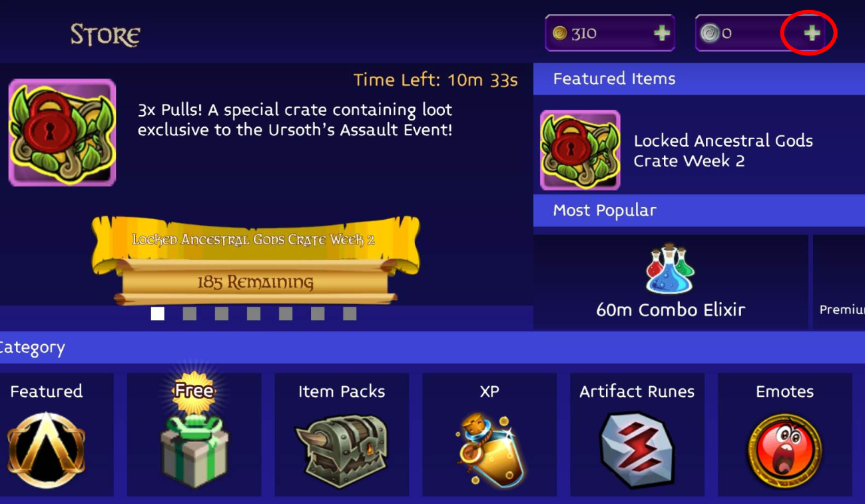The width and height of the screenshot is (865, 504).
Task: Open the Emotes category
Action: 785,434
